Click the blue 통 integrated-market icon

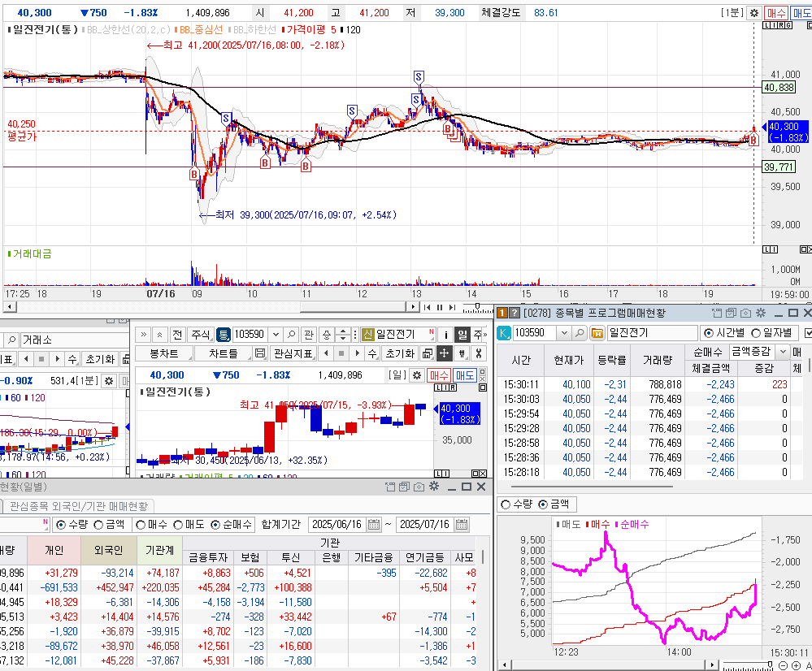tap(224, 335)
